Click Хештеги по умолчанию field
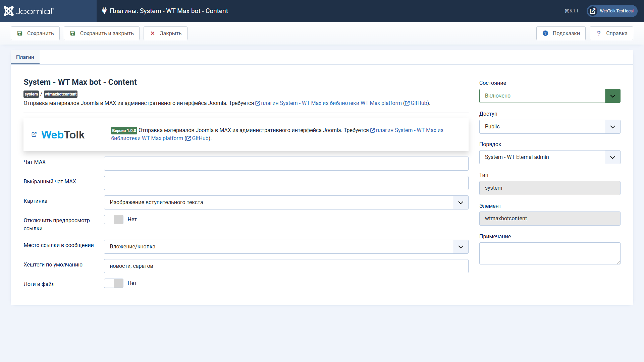This screenshot has width=644, height=362. [x=286, y=266]
